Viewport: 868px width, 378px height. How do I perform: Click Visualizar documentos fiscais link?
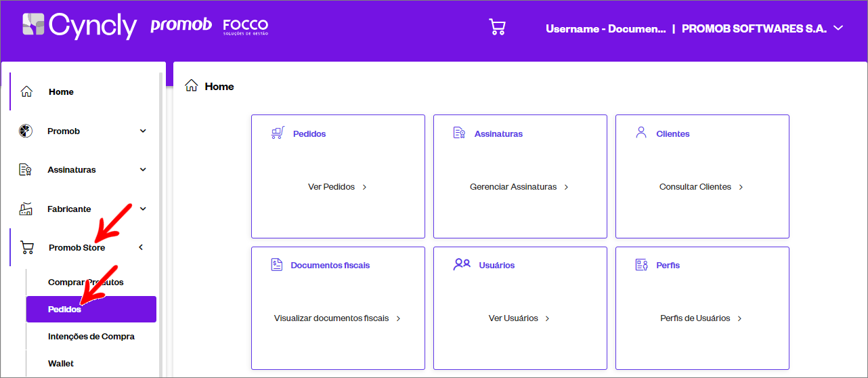331,318
